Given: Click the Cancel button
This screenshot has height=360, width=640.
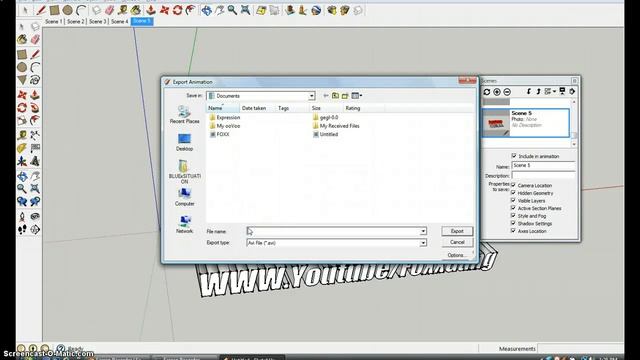Looking at the screenshot, I should (x=457, y=242).
